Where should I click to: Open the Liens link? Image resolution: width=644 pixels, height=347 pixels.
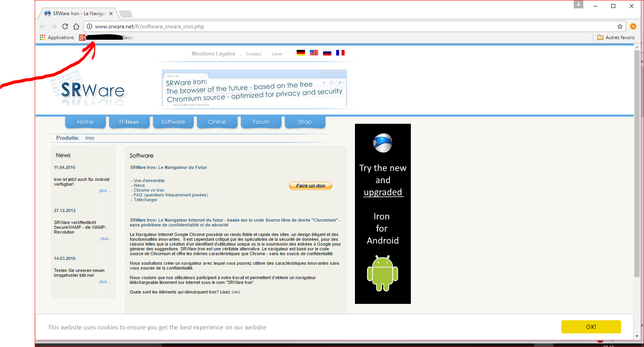coord(277,54)
